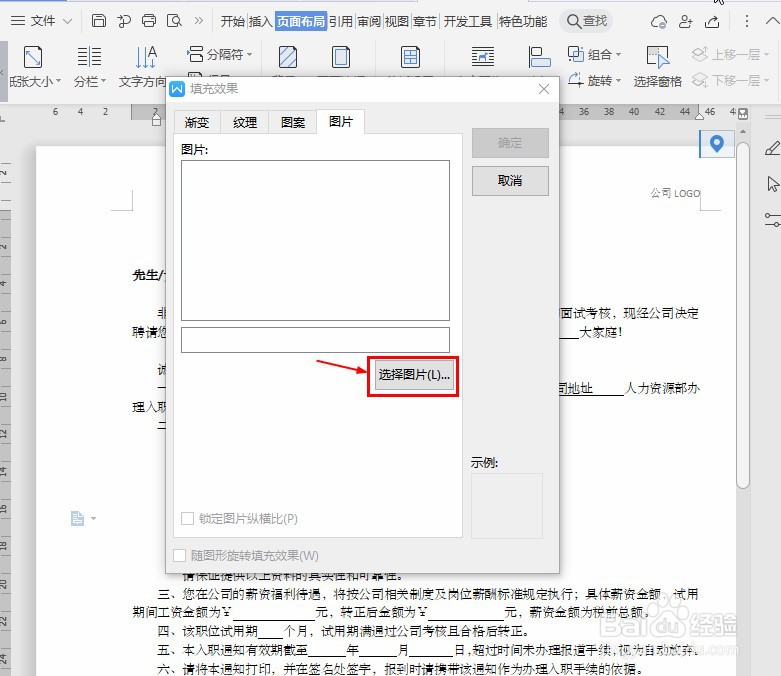
Task: Click the vertical scrollbar thumb
Action: click(743, 315)
